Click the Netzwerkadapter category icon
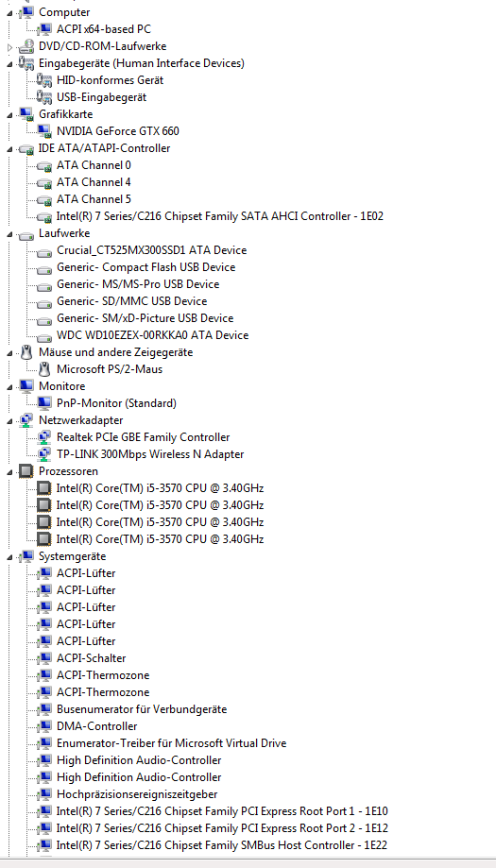 tap(26, 420)
